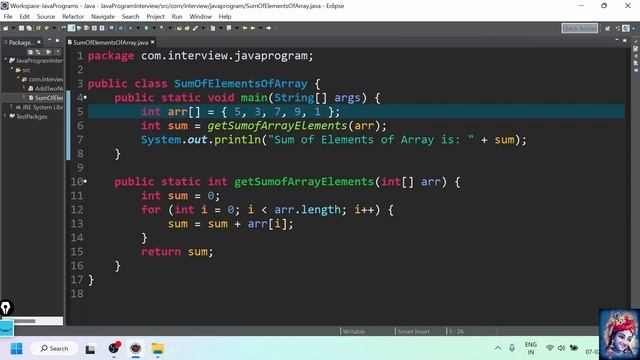Open the Search menu
The width and height of the screenshot is (640, 360).
point(130,17)
